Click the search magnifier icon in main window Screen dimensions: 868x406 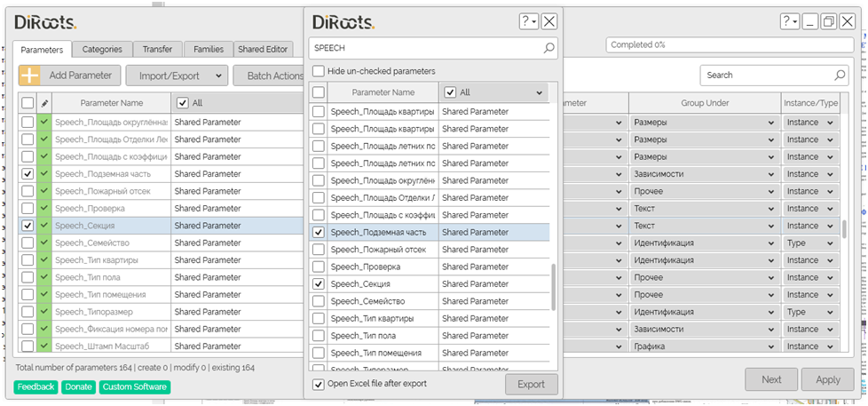[839, 76]
